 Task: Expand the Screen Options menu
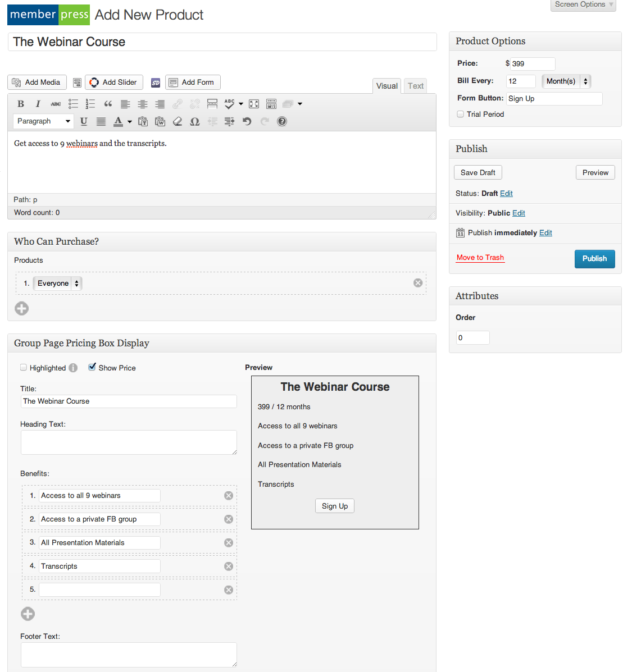tap(583, 5)
